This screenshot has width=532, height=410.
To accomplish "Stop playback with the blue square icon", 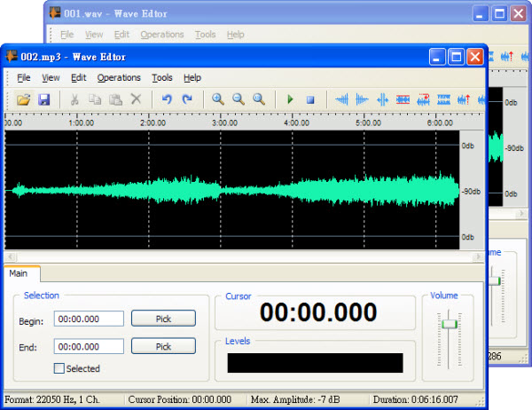I will [x=310, y=99].
